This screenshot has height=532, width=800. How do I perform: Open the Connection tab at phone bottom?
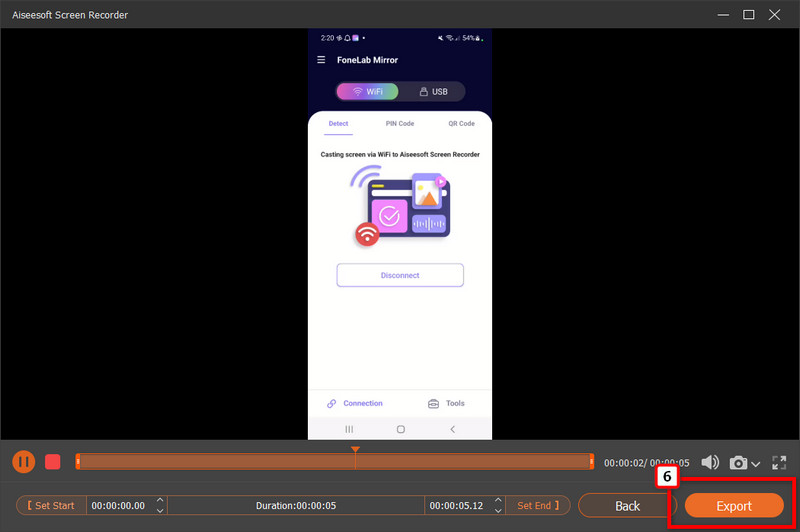355,403
